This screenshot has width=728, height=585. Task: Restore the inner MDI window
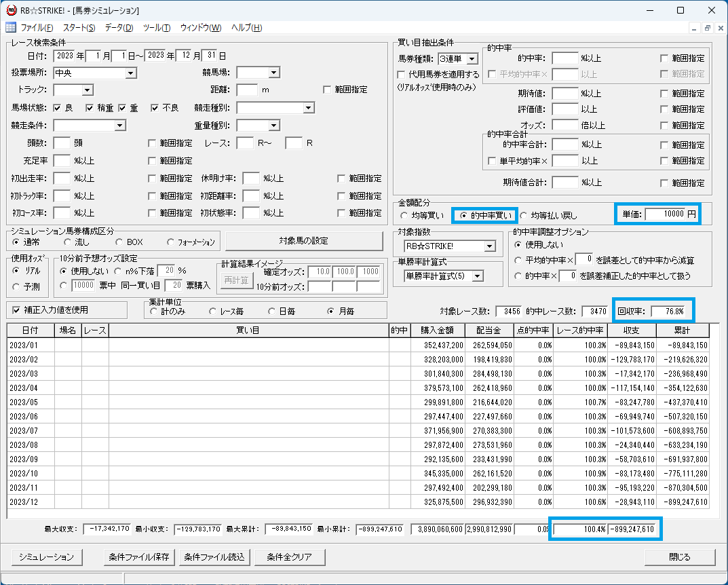(x=707, y=28)
